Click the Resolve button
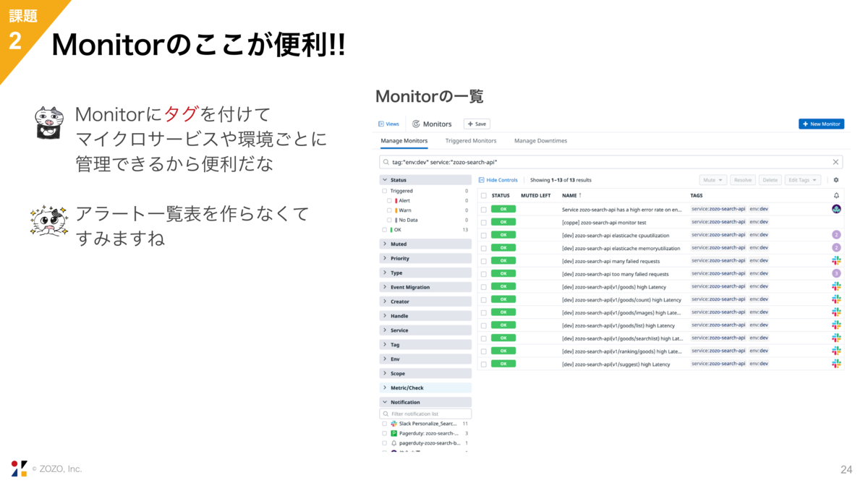The width and height of the screenshot is (868, 488). [743, 180]
